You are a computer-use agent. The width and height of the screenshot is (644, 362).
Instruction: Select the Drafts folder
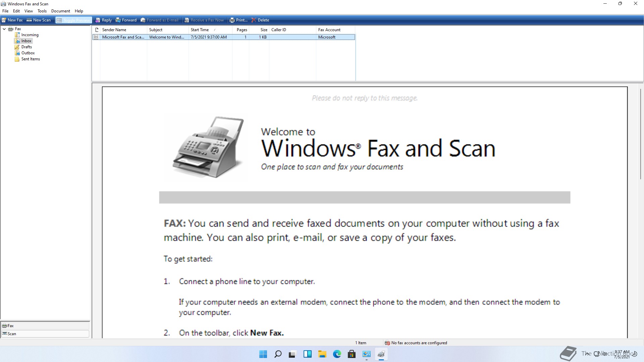pos(27,47)
